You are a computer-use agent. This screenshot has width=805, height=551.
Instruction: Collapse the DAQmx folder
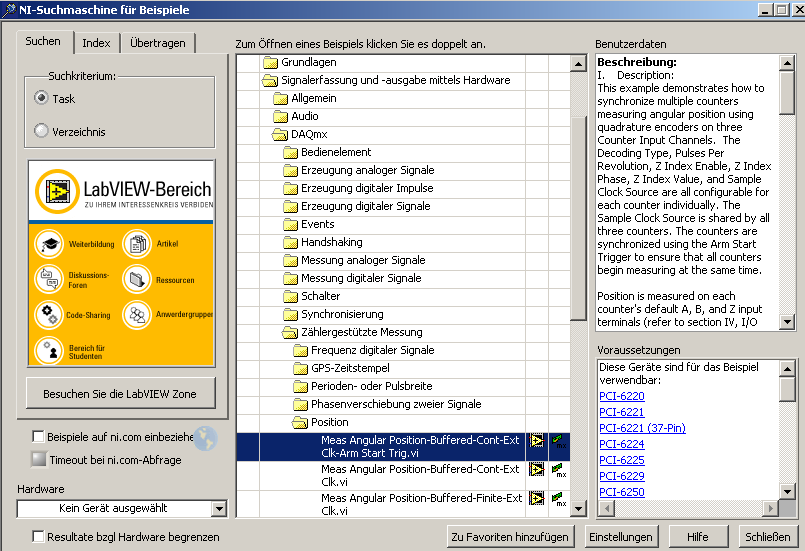pos(280,135)
